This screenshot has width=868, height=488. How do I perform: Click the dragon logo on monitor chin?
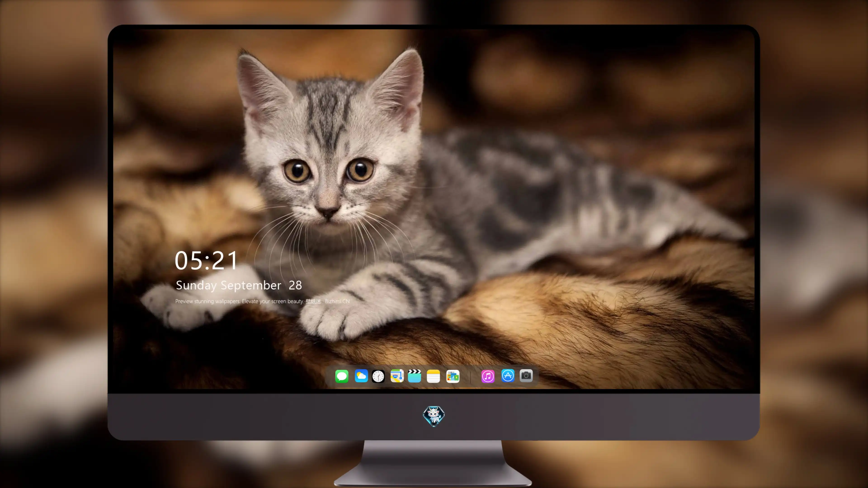tap(434, 416)
